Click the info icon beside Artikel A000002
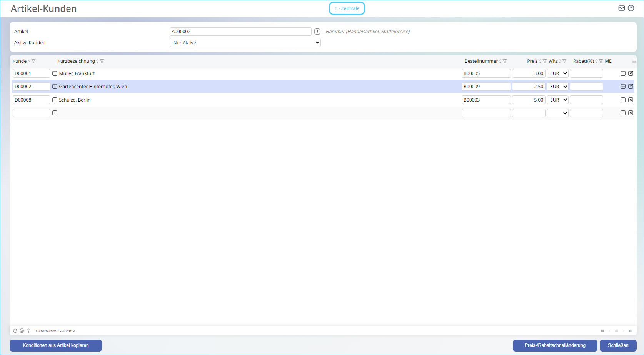The height and width of the screenshot is (355, 644). [x=317, y=32]
